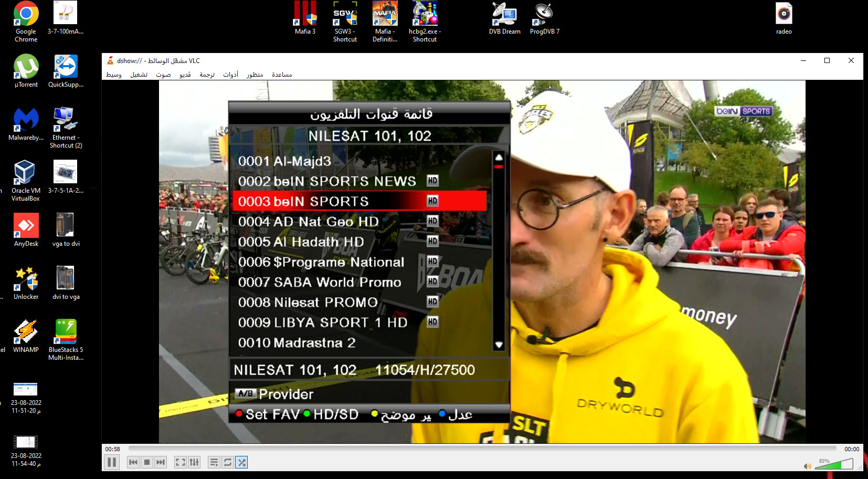Open ProgDVB 7 desktop shortcut

click(544, 18)
